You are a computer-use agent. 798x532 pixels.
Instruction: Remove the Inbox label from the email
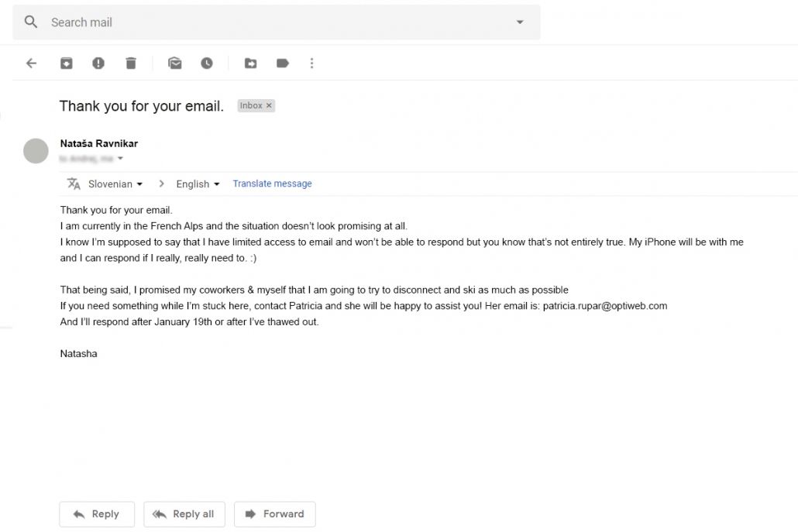point(270,106)
